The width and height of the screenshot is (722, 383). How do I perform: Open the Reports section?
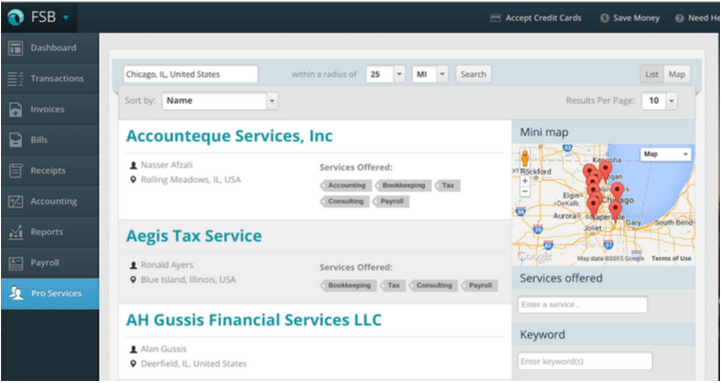pos(50,232)
